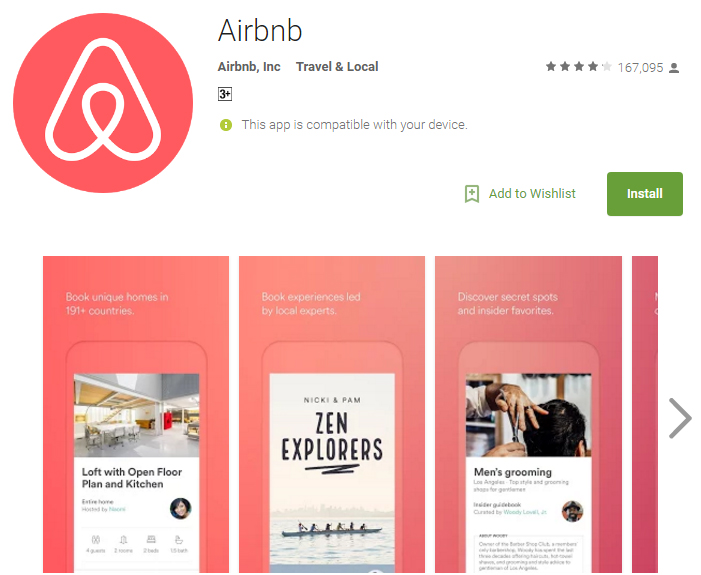The height and width of the screenshot is (575, 701).
Task: Click the Woody Lovell curator avatar
Action: click(572, 511)
